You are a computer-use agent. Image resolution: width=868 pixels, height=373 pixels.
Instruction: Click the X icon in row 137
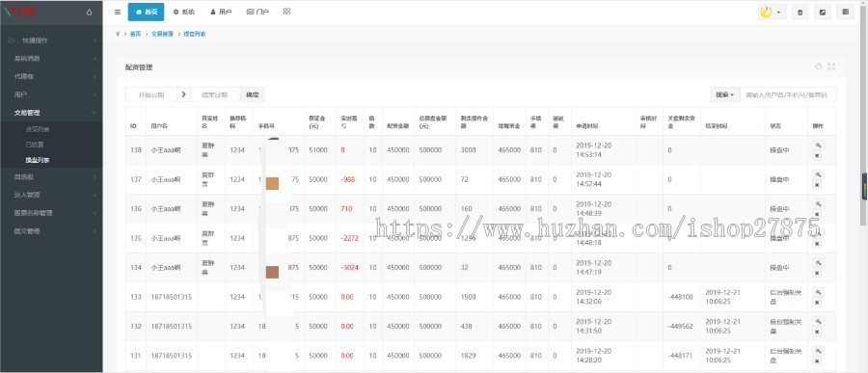point(818,185)
